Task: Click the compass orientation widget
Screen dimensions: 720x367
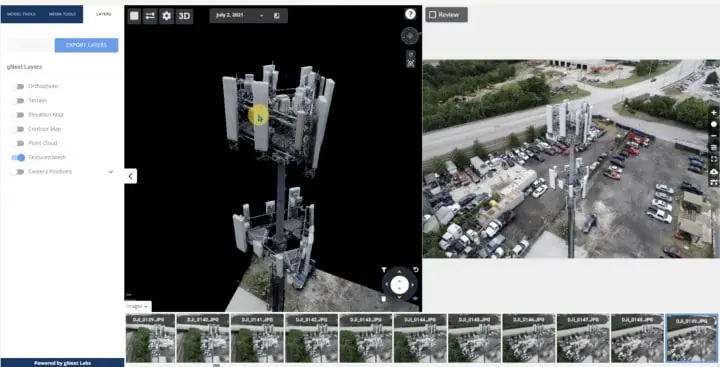Action: point(410,36)
